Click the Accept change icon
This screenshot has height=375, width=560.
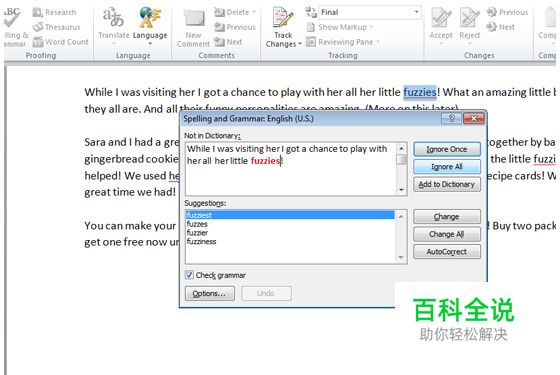[441, 18]
